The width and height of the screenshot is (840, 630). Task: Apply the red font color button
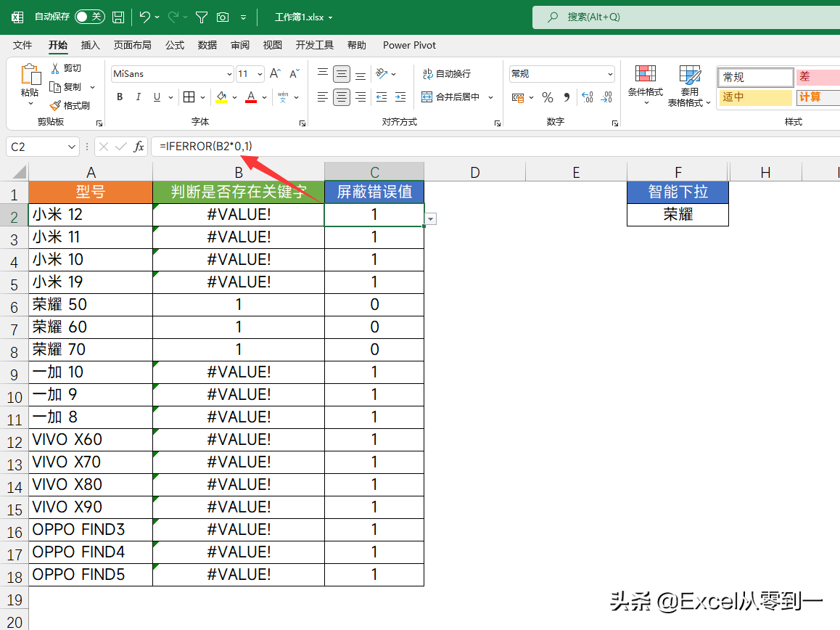pyautogui.click(x=251, y=97)
